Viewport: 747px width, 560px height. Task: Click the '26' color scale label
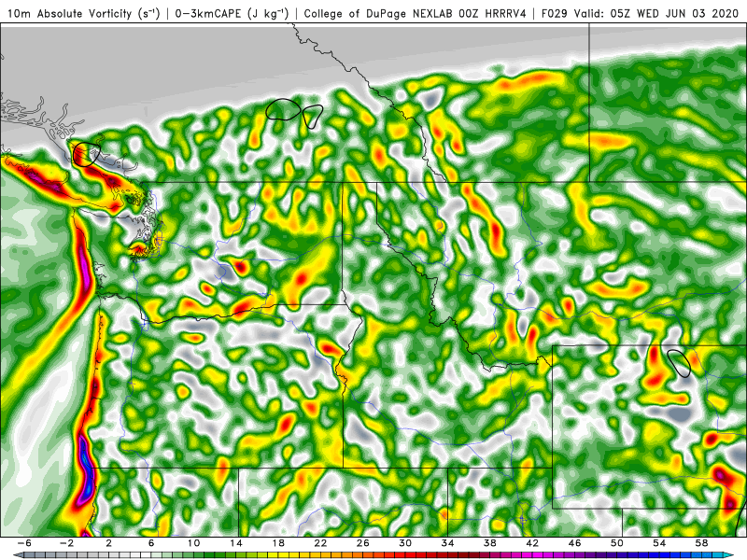[362, 543]
